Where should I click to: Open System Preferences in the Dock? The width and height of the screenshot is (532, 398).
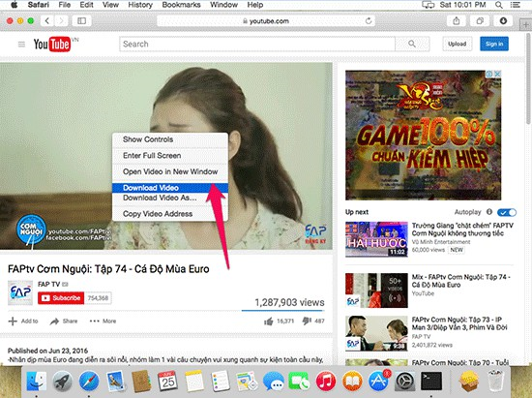pos(404,381)
